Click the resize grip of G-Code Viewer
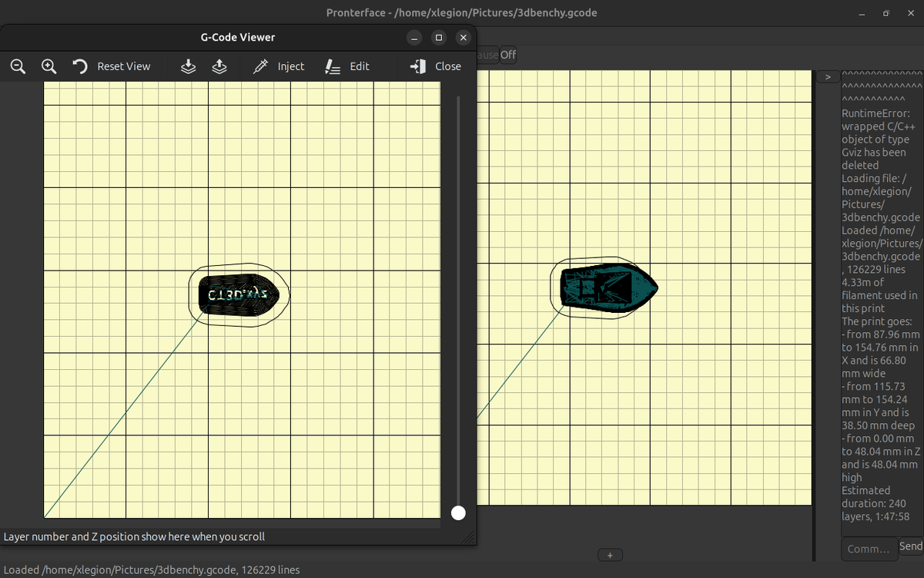Viewport: 924px width, 578px height. pos(468,537)
